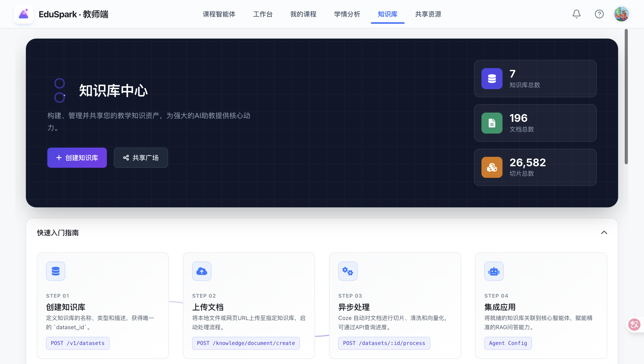Open the 共享广场 button

[141, 157]
